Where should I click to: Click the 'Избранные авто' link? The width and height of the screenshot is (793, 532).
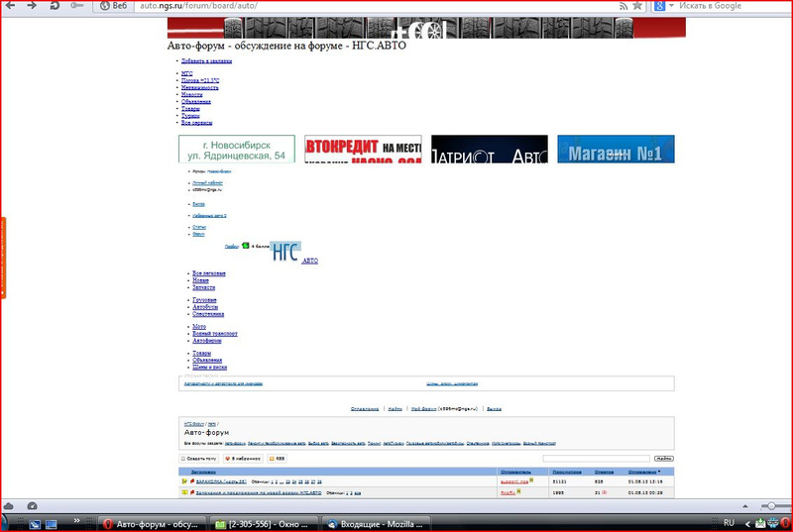tap(209, 216)
